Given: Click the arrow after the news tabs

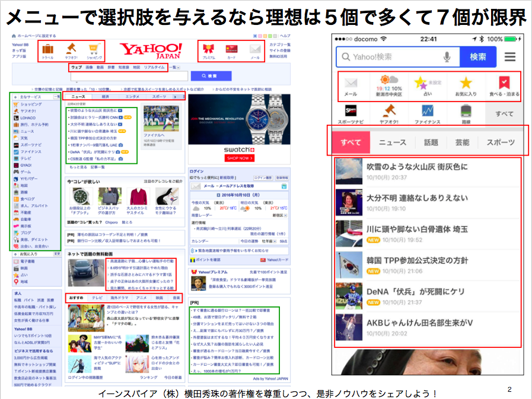Looking at the screenshot, I should tap(176, 97).
